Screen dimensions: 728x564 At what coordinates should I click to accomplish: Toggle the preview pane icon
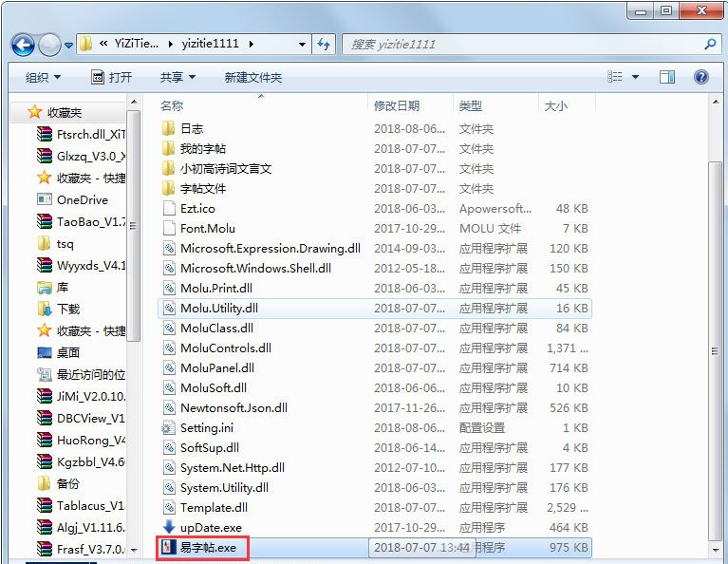[667, 77]
